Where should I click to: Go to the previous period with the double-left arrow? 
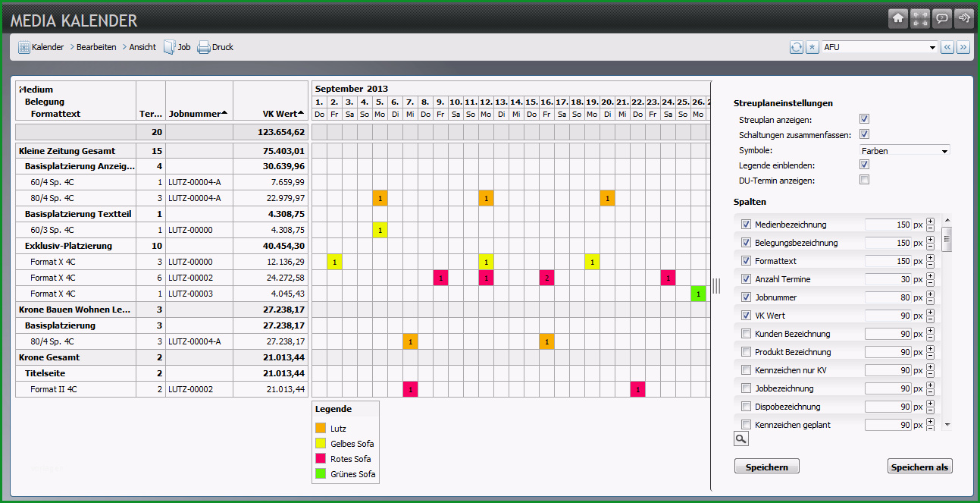tap(947, 47)
